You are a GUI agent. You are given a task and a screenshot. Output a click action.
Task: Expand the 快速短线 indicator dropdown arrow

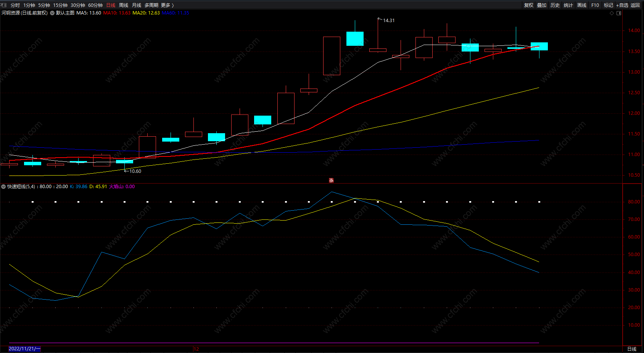[x=3, y=187]
